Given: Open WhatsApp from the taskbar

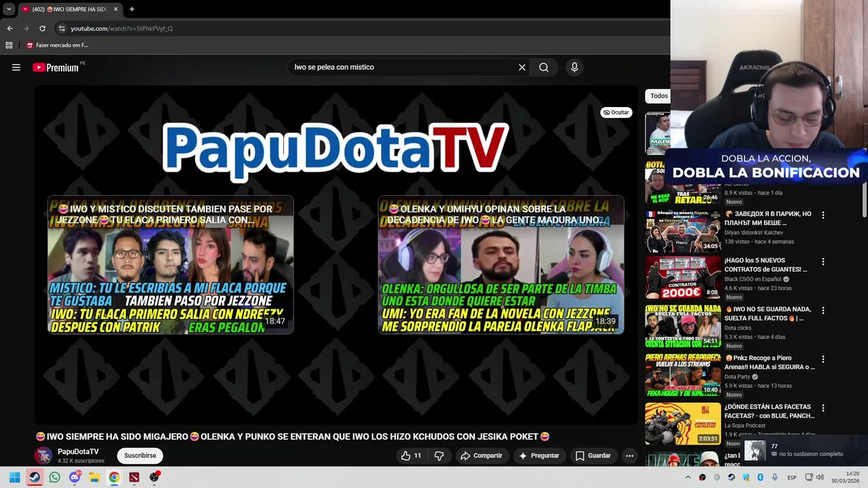Looking at the screenshot, I should 54,477.
